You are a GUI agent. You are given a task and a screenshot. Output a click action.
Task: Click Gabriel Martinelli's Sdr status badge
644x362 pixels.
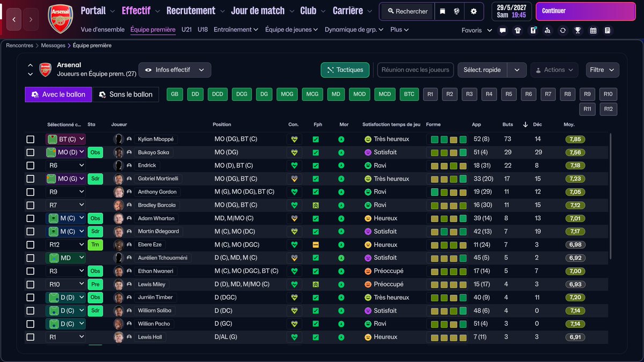click(95, 179)
